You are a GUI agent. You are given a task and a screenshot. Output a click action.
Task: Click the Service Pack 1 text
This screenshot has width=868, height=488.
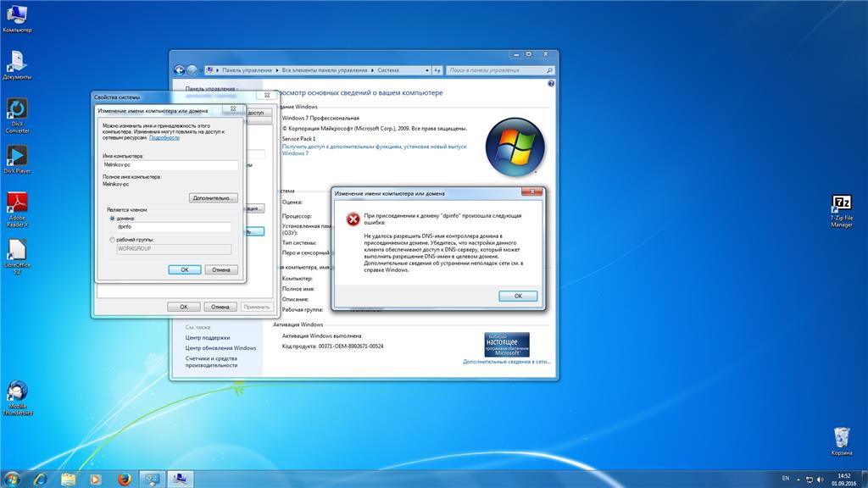click(298, 139)
